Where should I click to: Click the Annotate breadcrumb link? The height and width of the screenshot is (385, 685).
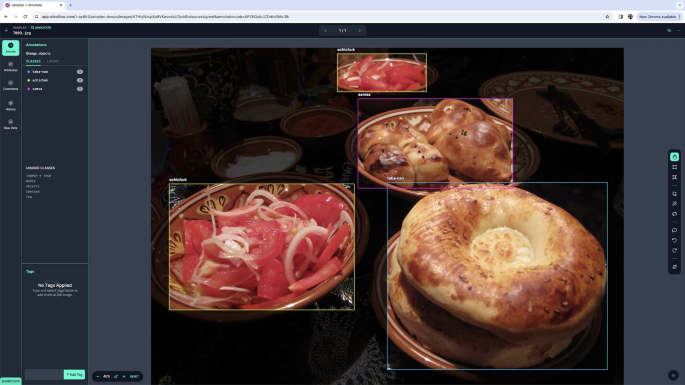(41, 28)
